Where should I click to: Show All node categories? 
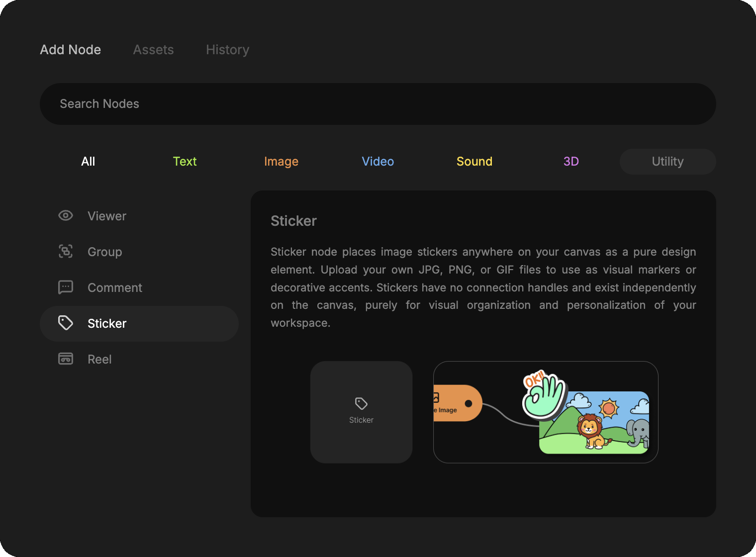click(88, 162)
